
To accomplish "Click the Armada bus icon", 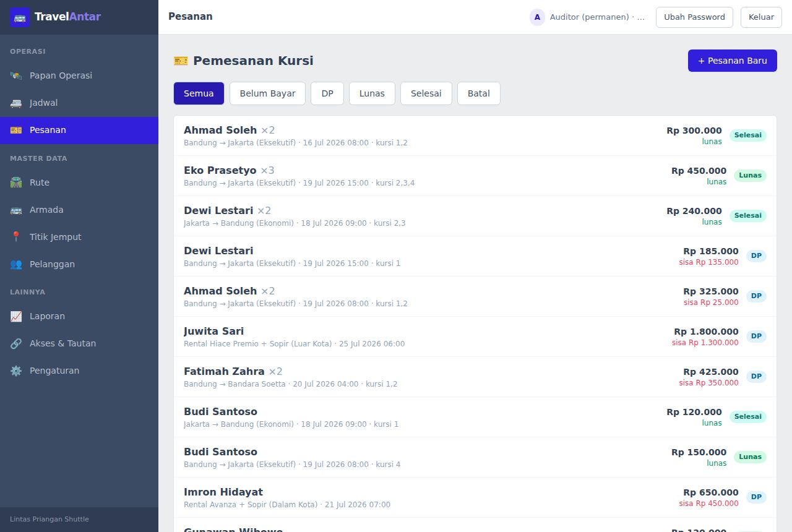I will click(16, 210).
